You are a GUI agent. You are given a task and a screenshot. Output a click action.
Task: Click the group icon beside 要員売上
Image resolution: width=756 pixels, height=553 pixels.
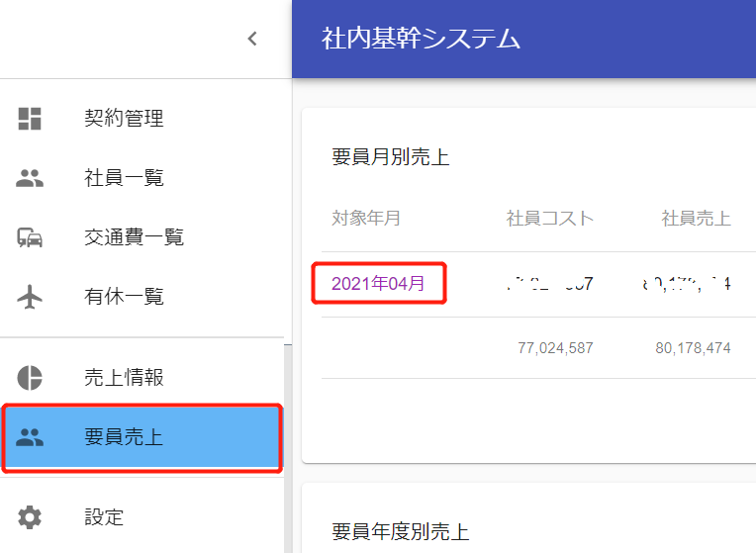31,437
